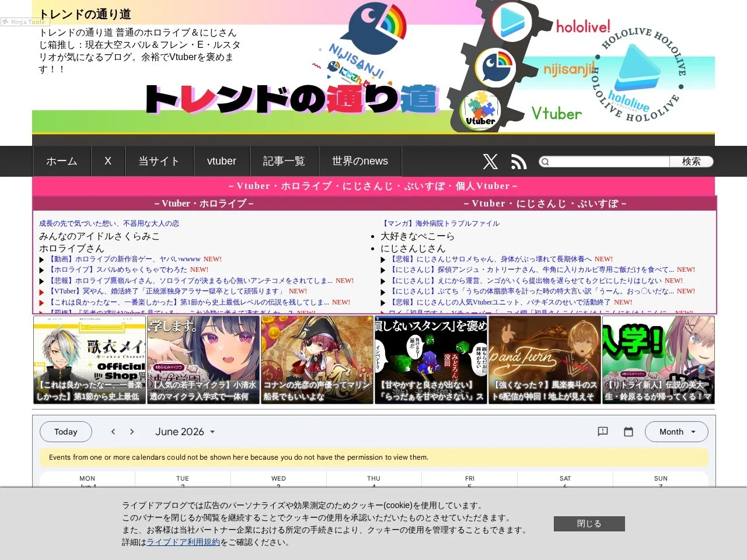Click the calendar feedback icon
Image resolution: width=747 pixels, height=560 pixels.
603,432
